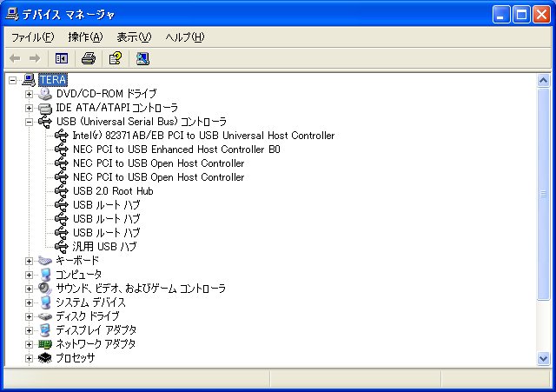Expand the ネットワーク アダプタ node
This screenshot has width=556, height=392.
pos(29,344)
